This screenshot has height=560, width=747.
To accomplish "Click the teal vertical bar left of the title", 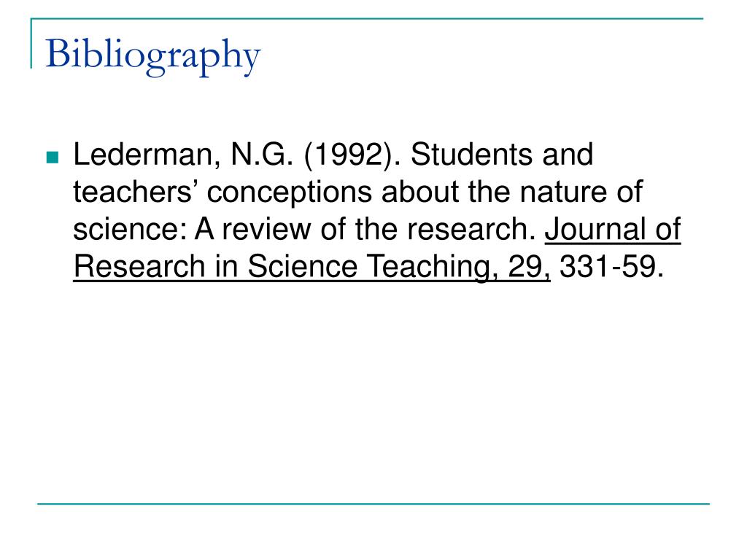I will tap(31, 43).
